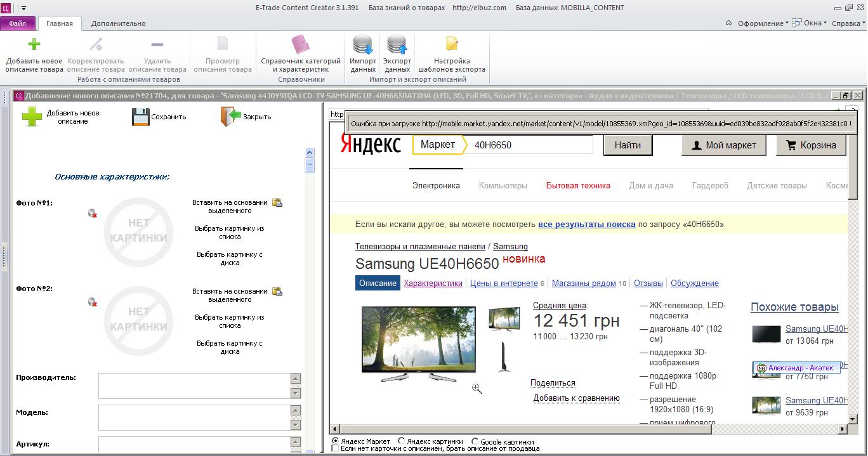868x456 pixels.
Task: Click browser pane horizontal scrollbar right arrow
Action: (843, 429)
